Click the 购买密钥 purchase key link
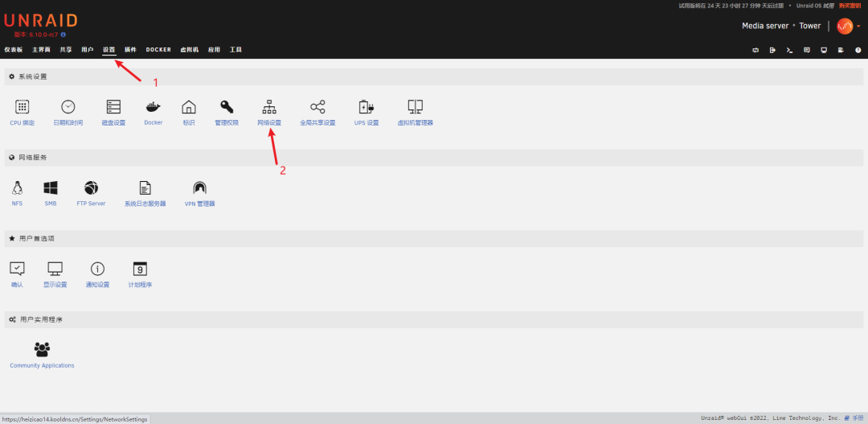Viewport: 868px width, 424px height. point(850,6)
